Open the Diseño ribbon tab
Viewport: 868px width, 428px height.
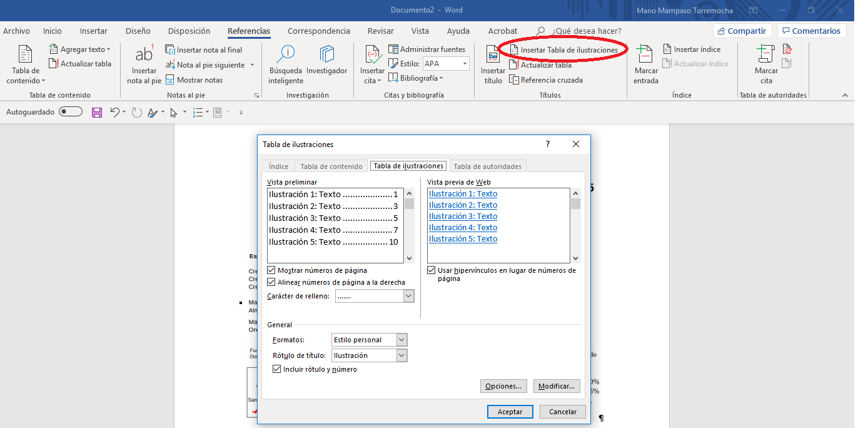point(138,31)
